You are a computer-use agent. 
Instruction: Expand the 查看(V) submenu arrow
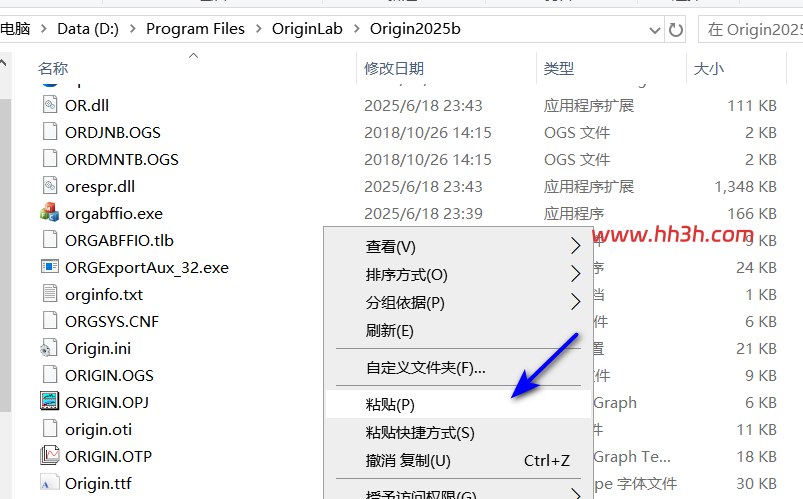pos(576,246)
